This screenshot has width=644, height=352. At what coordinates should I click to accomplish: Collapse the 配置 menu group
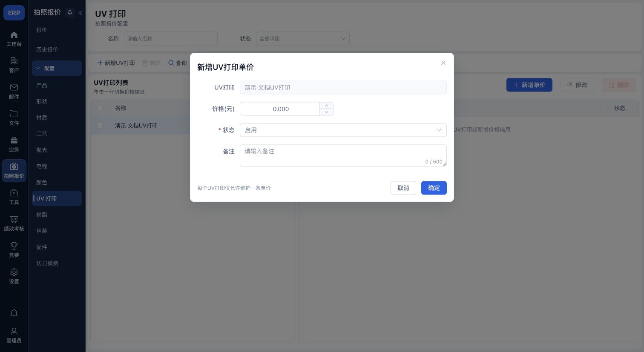tap(57, 68)
